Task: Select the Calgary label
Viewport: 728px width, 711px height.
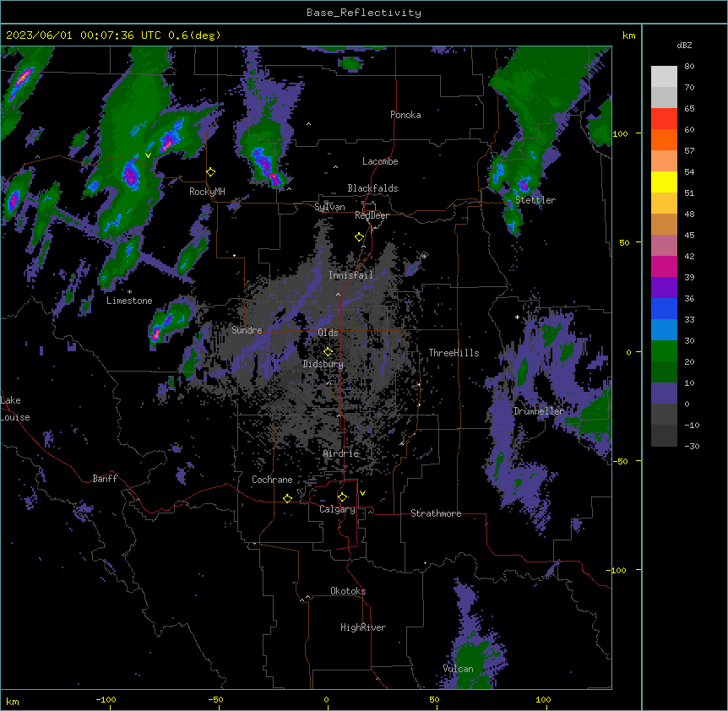Action: pos(337,509)
